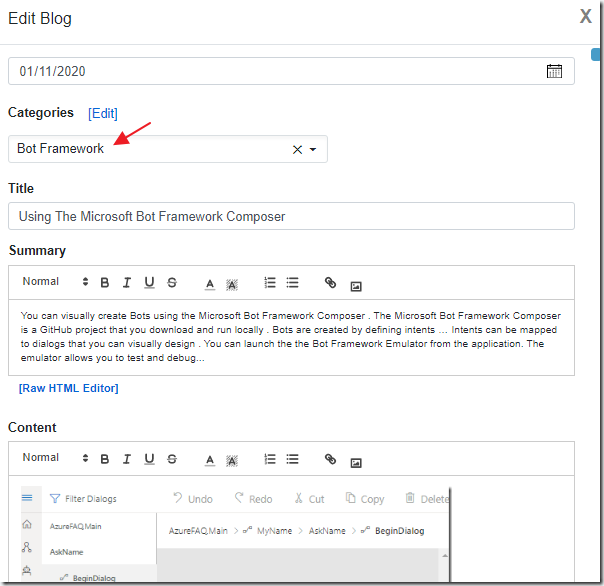Close the Edit Blog dialog
604x586 pixels.
tap(586, 16)
